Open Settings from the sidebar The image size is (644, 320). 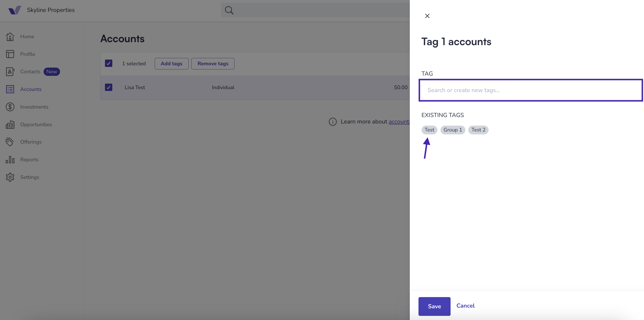pos(30,177)
